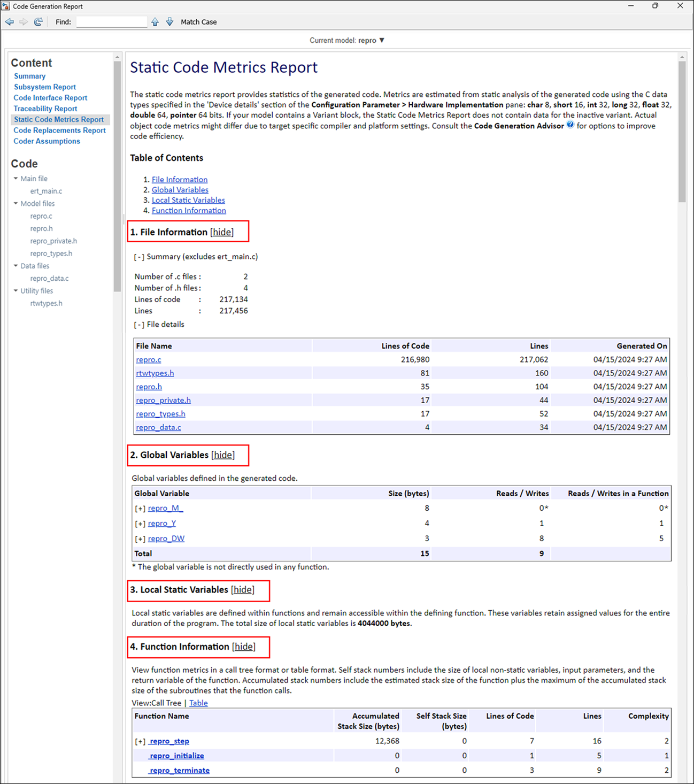Open the Current model repro dropdown
This screenshot has width=694, height=784.
tap(347, 41)
